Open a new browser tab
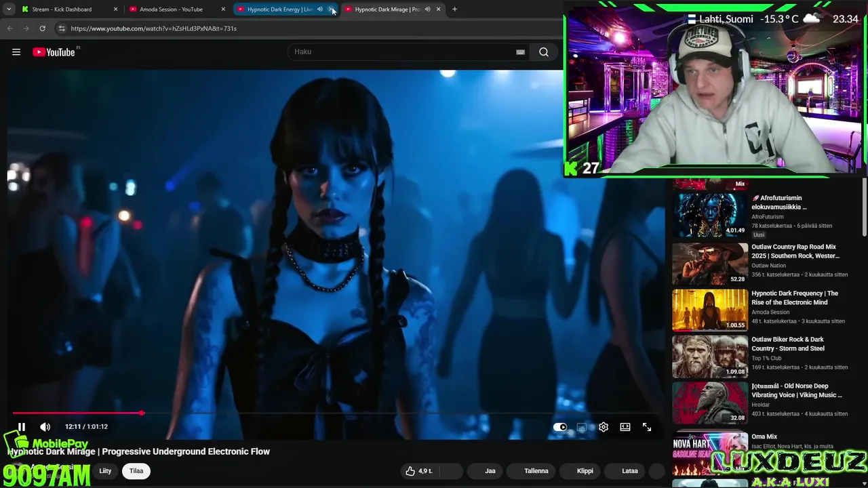Image resolution: width=868 pixels, height=488 pixels. (x=454, y=9)
